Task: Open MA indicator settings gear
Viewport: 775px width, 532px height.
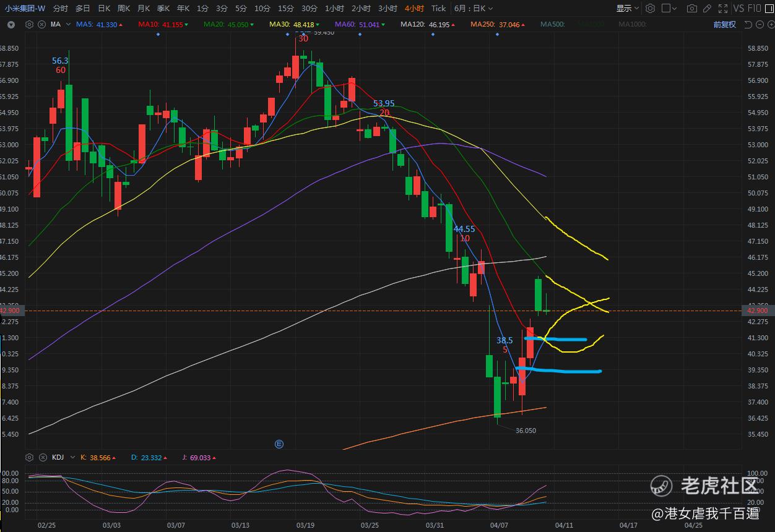Action: point(29,24)
